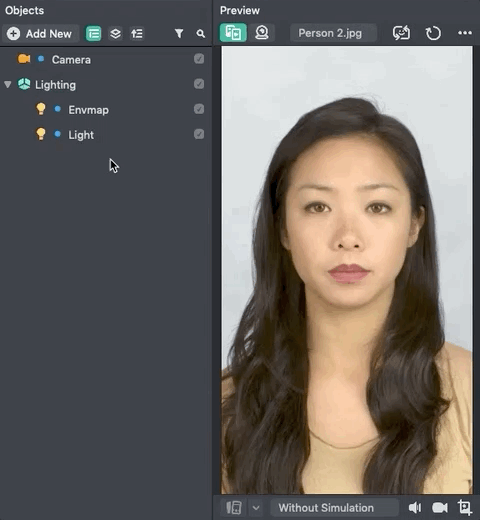Image resolution: width=480 pixels, height=520 pixels.
Task: Switch to webcam preview mode
Action: [262, 33]
